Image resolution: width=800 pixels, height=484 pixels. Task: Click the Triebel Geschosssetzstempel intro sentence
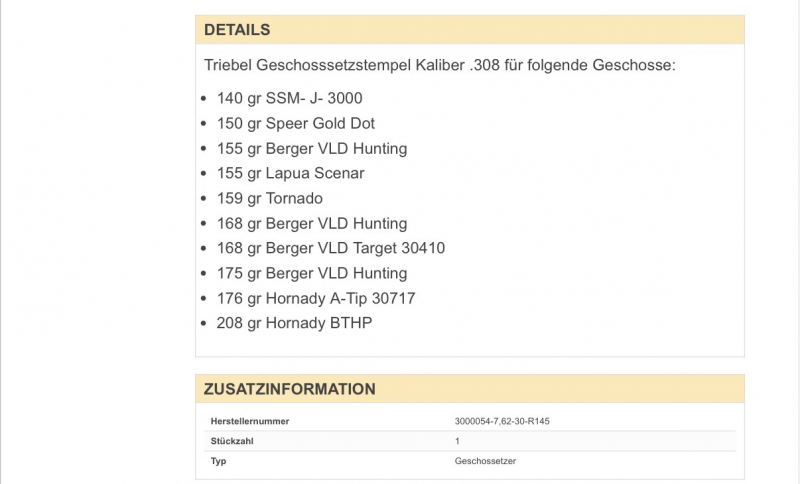click(440, 65)
